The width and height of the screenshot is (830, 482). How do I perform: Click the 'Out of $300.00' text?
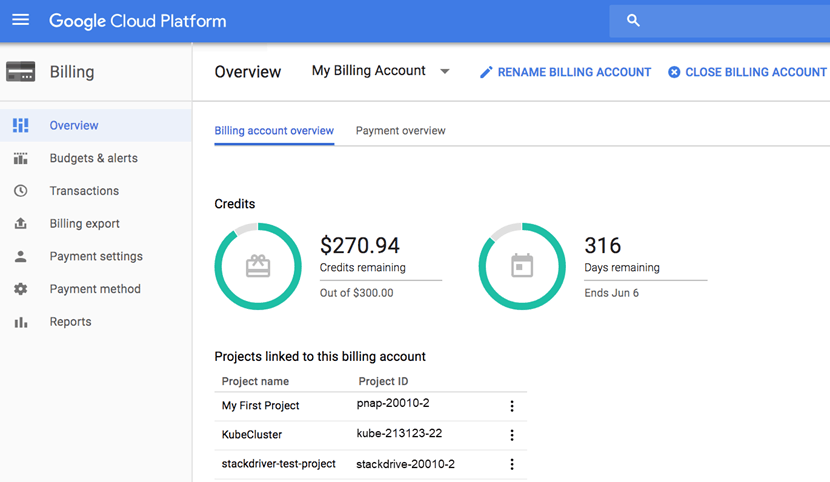356,293
